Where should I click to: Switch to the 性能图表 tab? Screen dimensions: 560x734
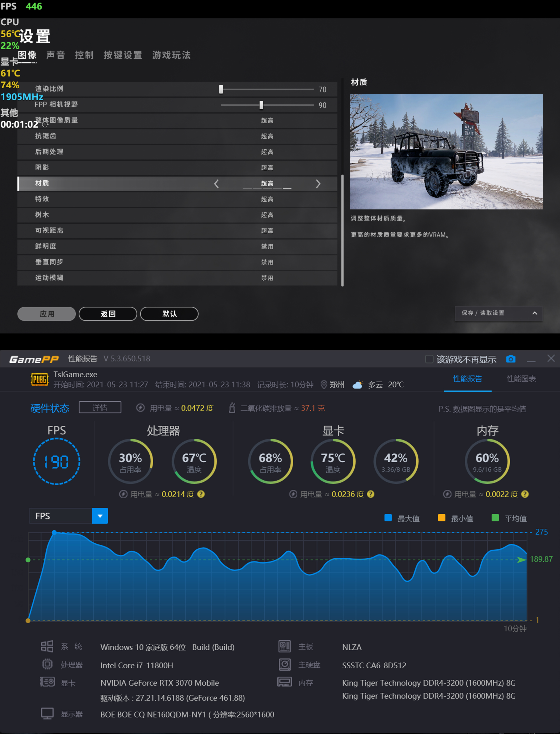pyautogui.click(x=521, y=379)
